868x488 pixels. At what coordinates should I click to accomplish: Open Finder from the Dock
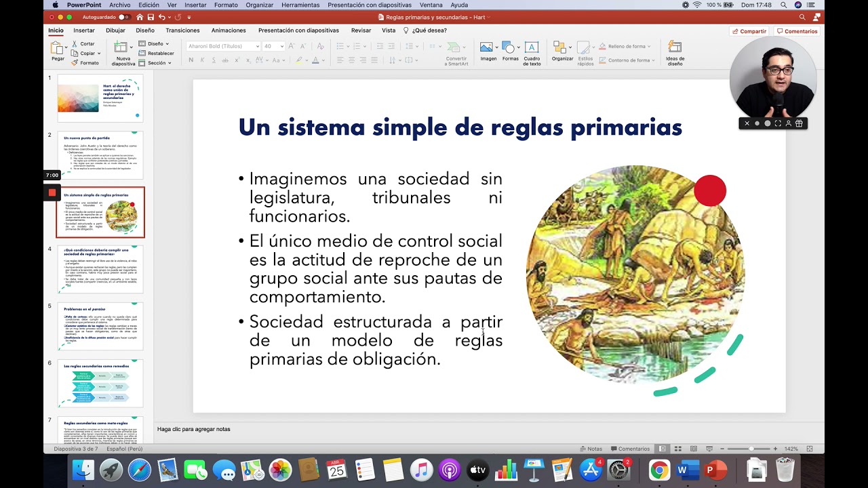83,470
